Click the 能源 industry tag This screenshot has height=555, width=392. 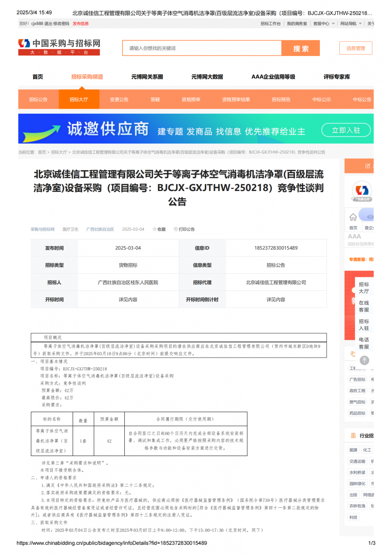[354, 450]
